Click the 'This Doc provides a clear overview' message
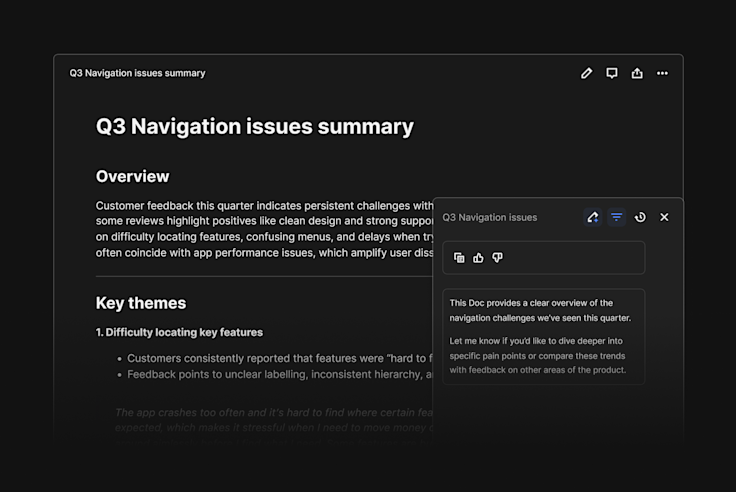 point(540,310)
